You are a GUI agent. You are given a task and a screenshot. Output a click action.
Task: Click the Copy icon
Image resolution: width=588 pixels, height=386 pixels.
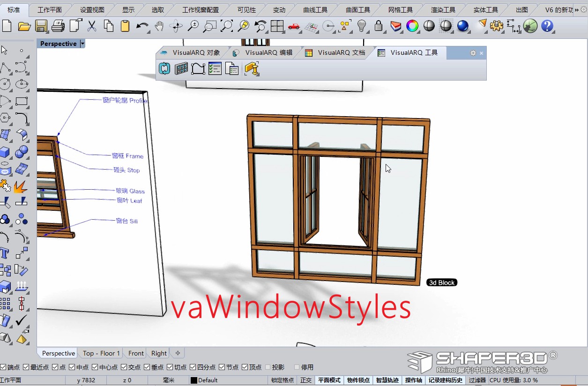(109, 26)
